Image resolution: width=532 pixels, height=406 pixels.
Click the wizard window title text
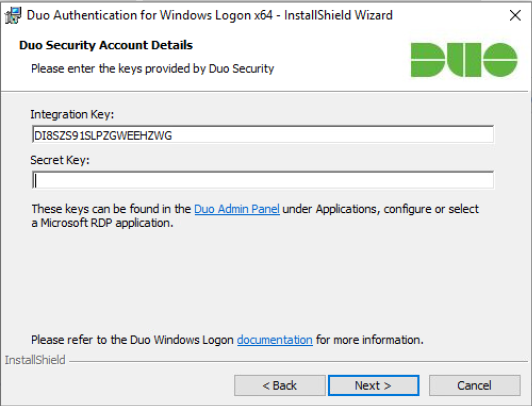pos(209,16)
